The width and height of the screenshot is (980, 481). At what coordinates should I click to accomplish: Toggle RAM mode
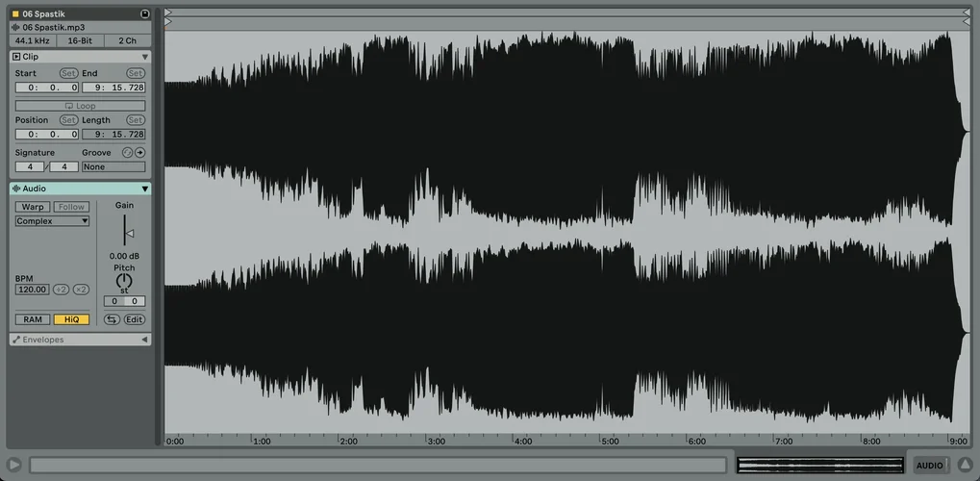(33, 319)
